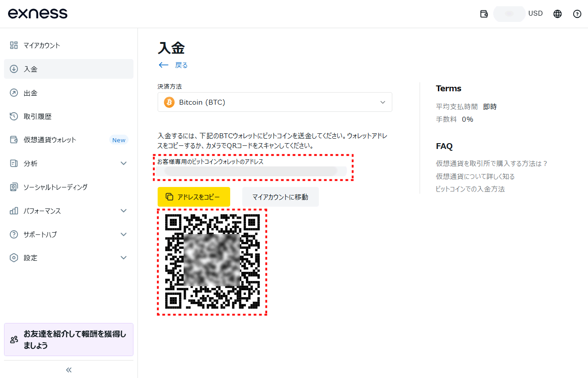Click the blurred Bitcoin wallet address field
This screenshot has width=588, height=378.
click(x=252, y=171)
